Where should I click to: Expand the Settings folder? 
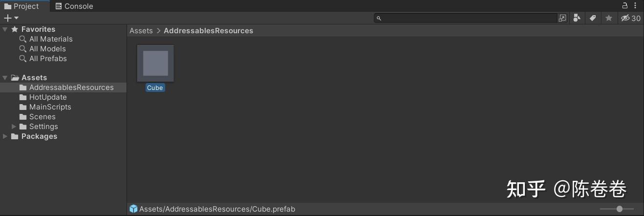[x=14, y=127]
